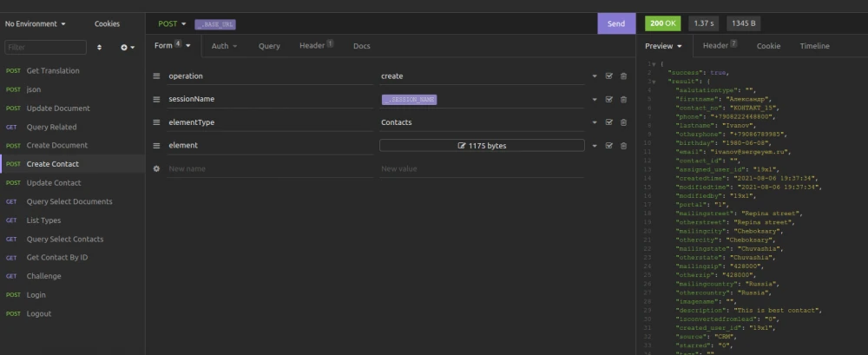Click the operation name field

coord(271,76)
